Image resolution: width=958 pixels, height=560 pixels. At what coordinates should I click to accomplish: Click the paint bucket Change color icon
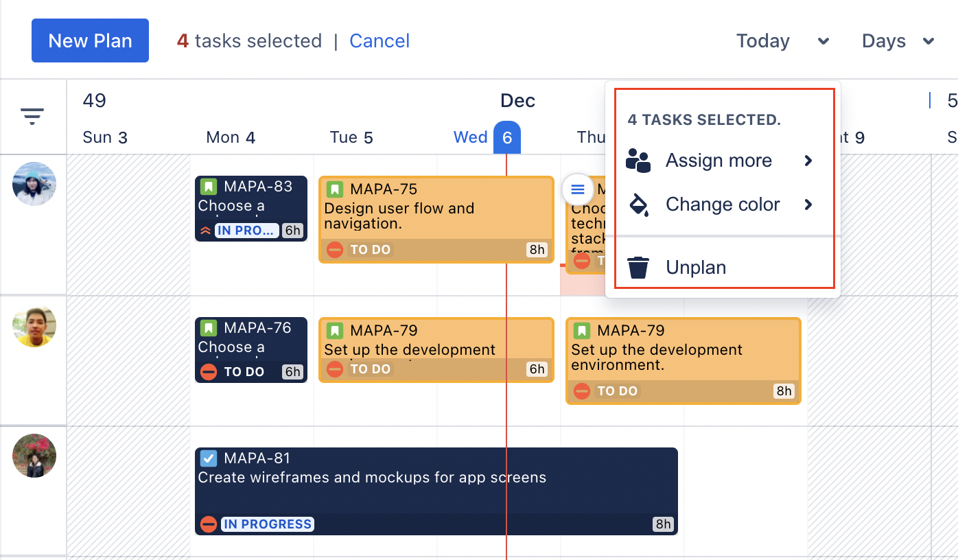click(x=639, y=205)
